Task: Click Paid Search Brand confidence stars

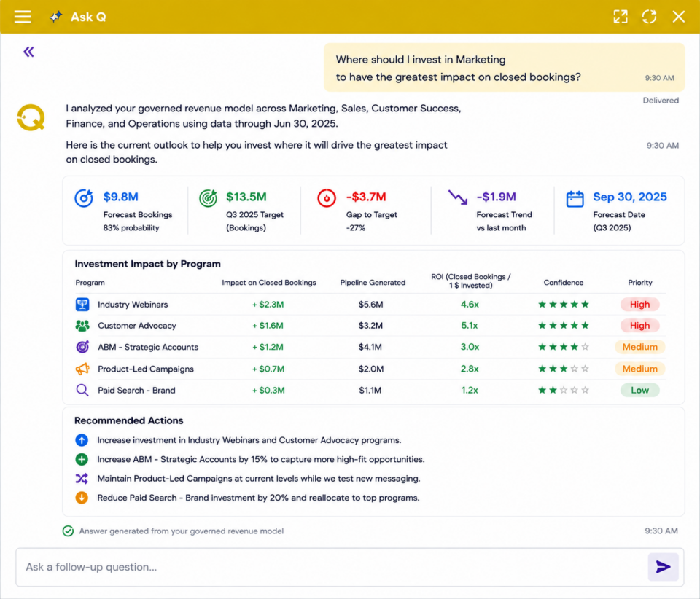Action: pos(564,391)
